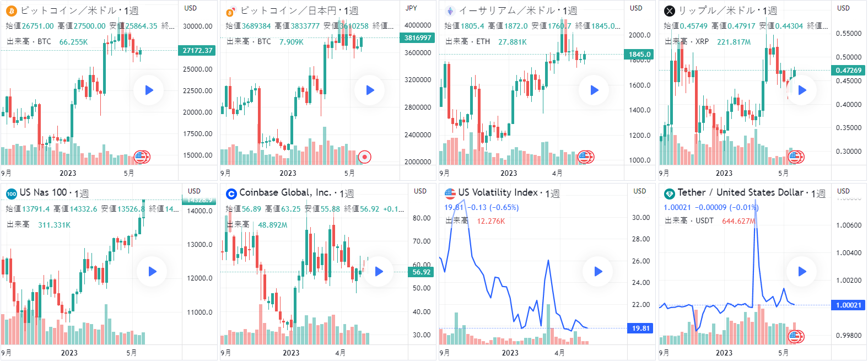Click the US flag beside US Volatility Index
Screen dimensions: 868x361
(450, 193)
